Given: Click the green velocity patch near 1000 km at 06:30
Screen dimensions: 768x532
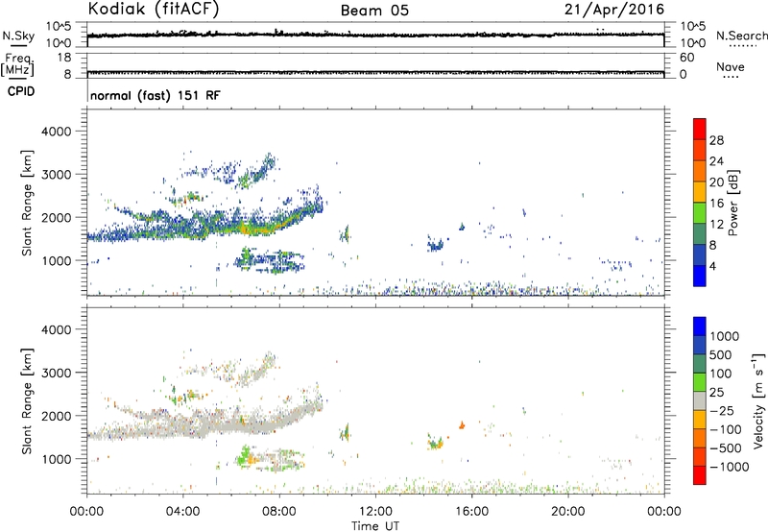Looking at the screenshot, I should tap(244, 456).
